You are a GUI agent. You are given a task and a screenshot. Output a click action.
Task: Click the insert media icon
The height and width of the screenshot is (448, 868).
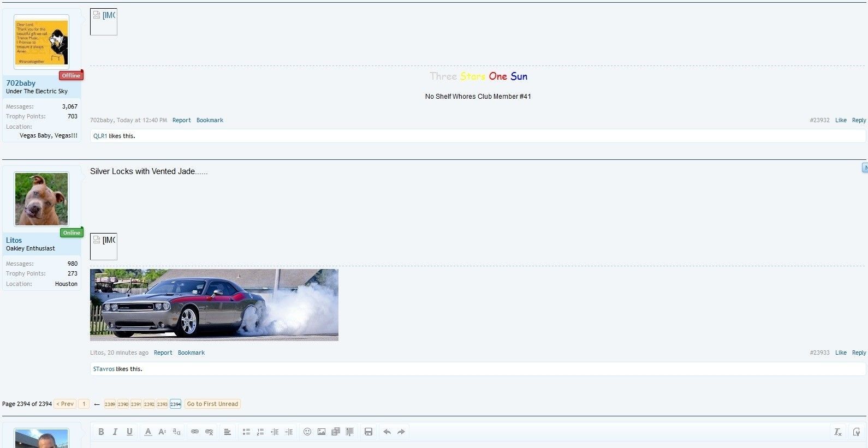(336, 432)
